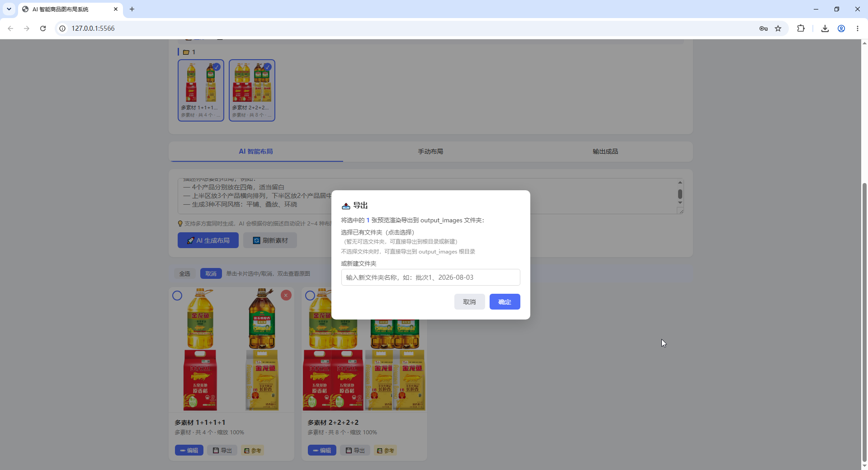Image resolution: width=868 pixels, height=470 pixels.
Task: Show the browser downloads list
Action: (825, 28)
